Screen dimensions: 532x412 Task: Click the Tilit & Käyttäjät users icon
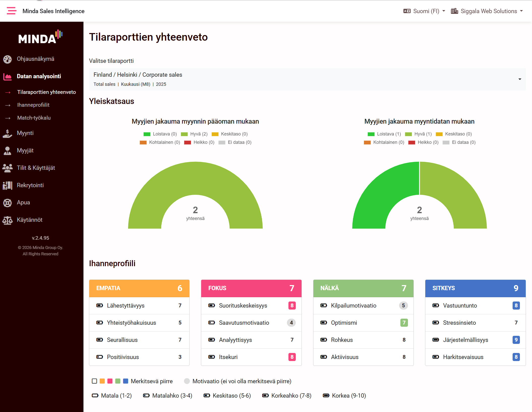[8, 168]
